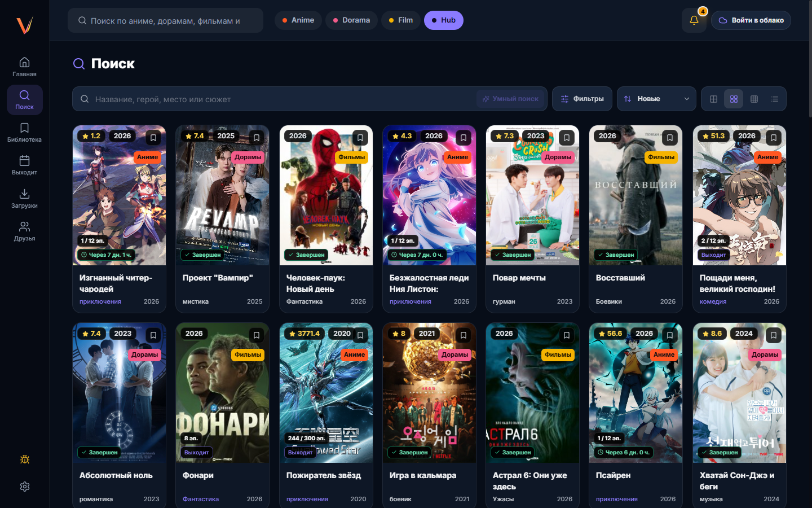Open the Новые sort dropdown
The height and width of the screenshot is (508, 812).
pos(656,99)
